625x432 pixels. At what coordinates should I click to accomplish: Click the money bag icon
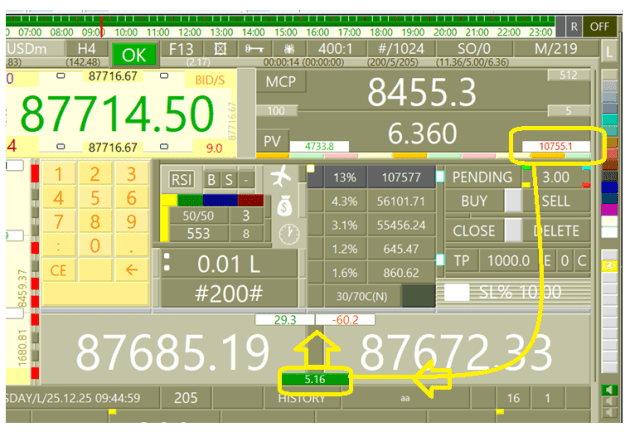[284, 206]
